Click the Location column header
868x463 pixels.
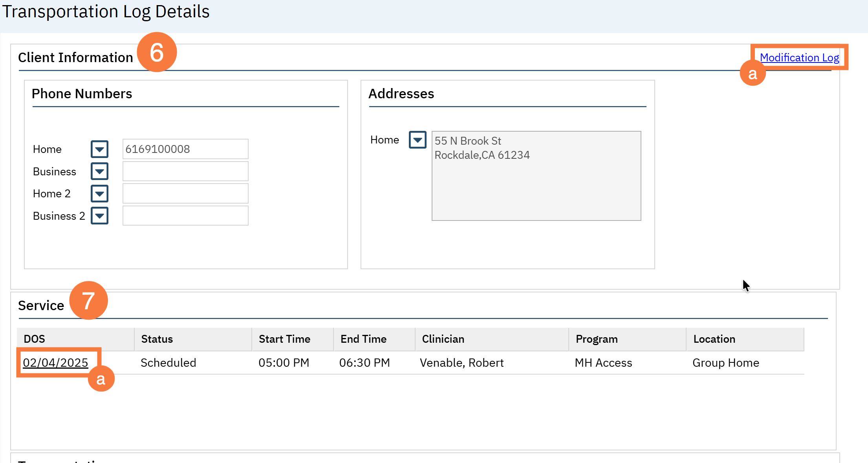(x=714, y=339)
